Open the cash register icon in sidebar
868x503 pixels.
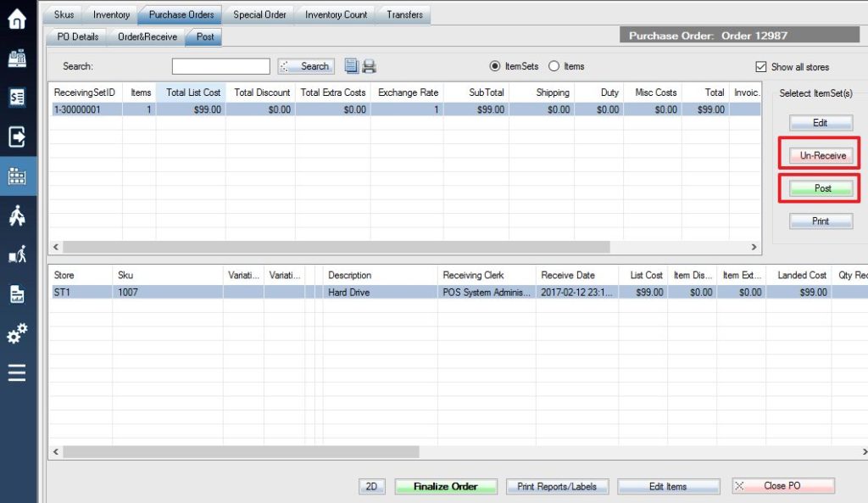click(x=16, y=58)
